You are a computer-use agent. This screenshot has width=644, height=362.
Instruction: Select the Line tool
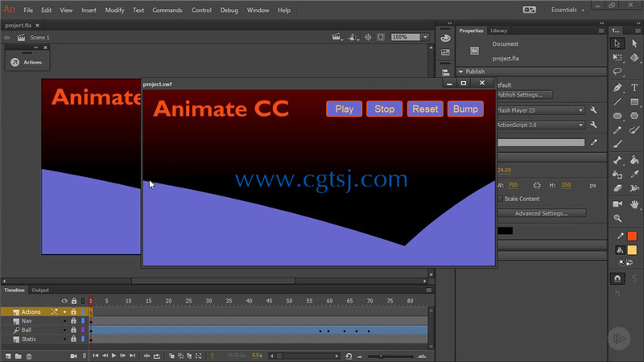617,102
